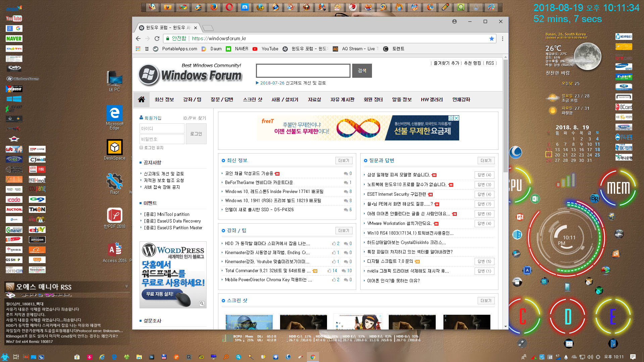Viewport: 644px width, 362px height.
Task: Open YouTube bookmark in bookmarks bar
Action: point(266,49)
